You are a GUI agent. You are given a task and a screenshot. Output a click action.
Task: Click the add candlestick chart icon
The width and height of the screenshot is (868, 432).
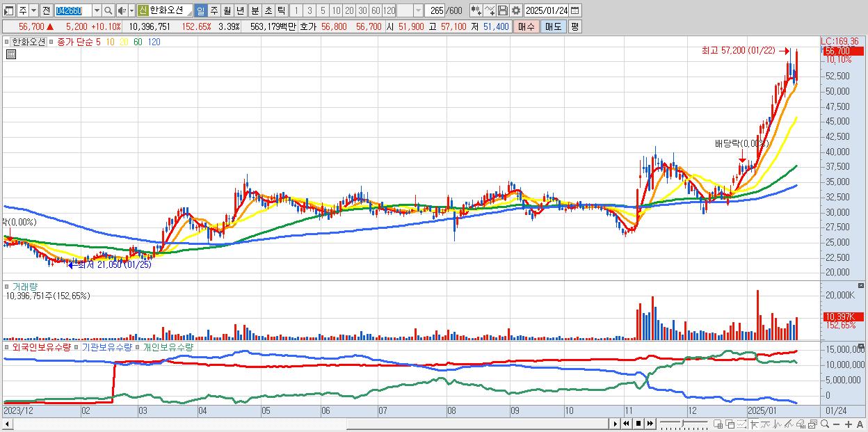476,10
